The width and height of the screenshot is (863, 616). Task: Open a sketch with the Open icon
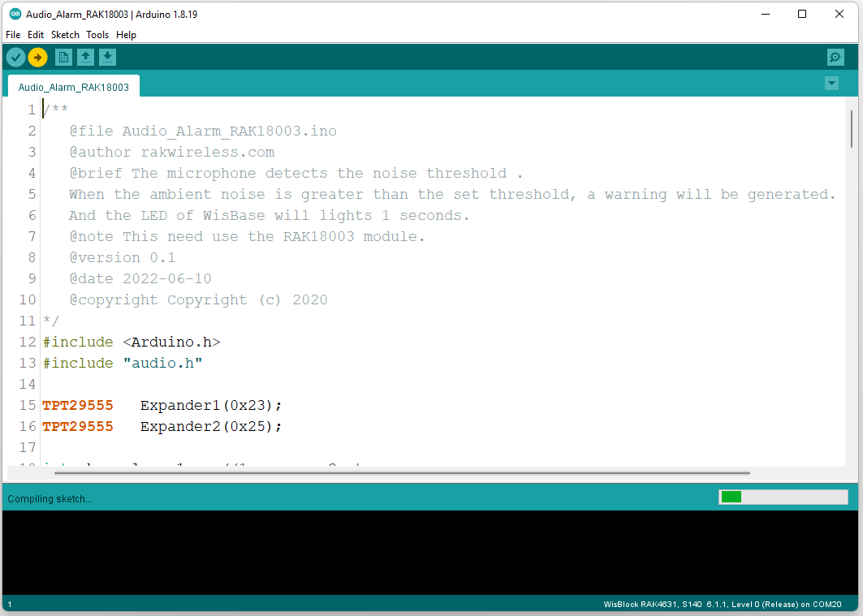[x=85, y=57]
